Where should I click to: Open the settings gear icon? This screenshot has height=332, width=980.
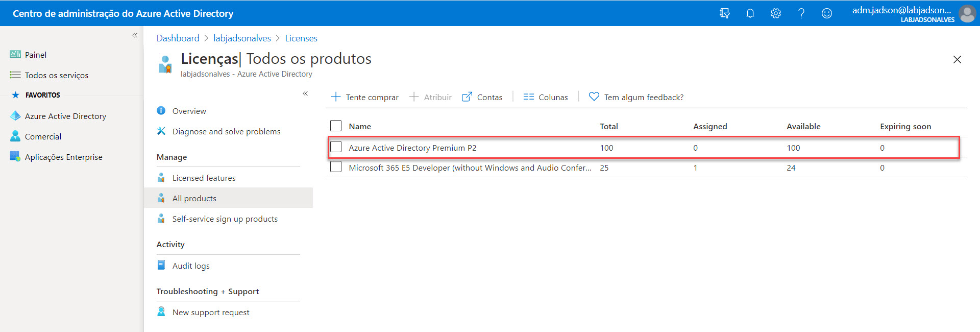point(775,13)
